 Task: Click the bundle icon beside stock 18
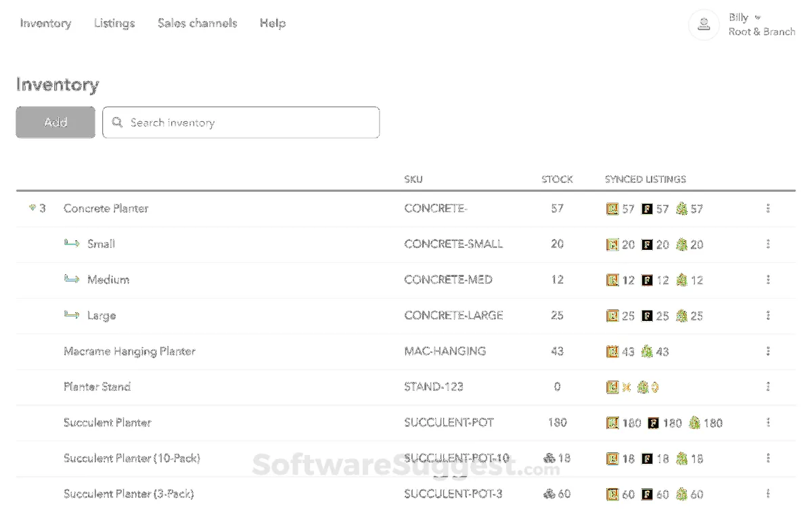click(x=549, y=458)
